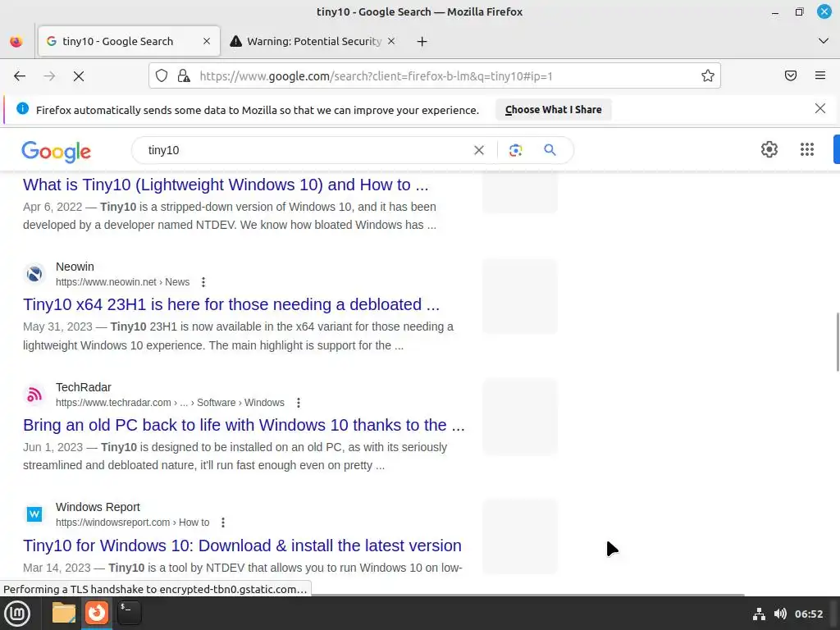Dismiss the Firefox data notification bar
This screenshot has height=630, width=840.
(820, 109)
